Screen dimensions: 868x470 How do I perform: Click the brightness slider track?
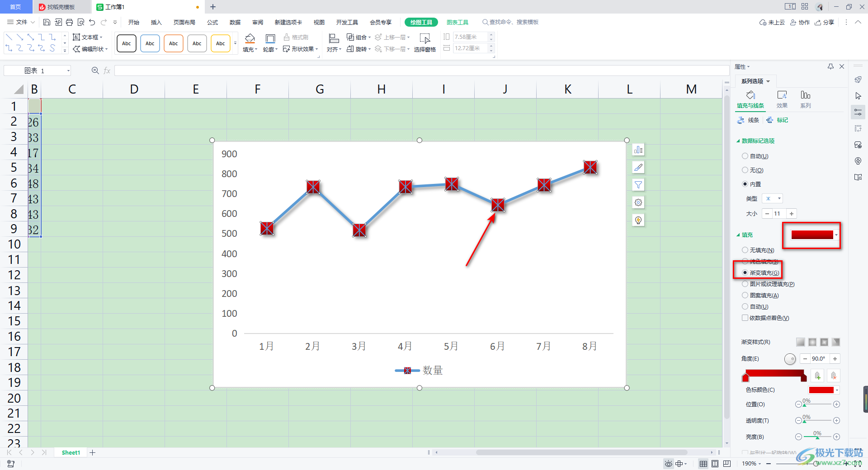click(x=817, y=437)
